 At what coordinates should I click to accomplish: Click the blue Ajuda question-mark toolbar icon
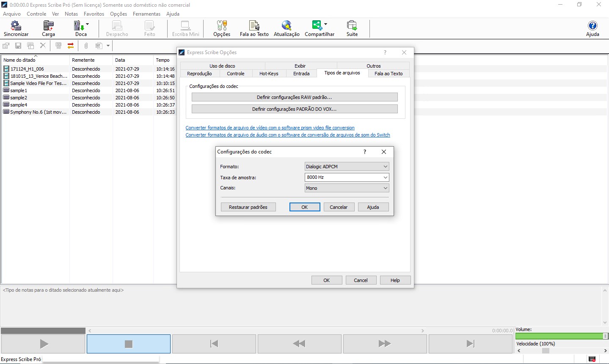pyautogui.click(x=592, y=28)
